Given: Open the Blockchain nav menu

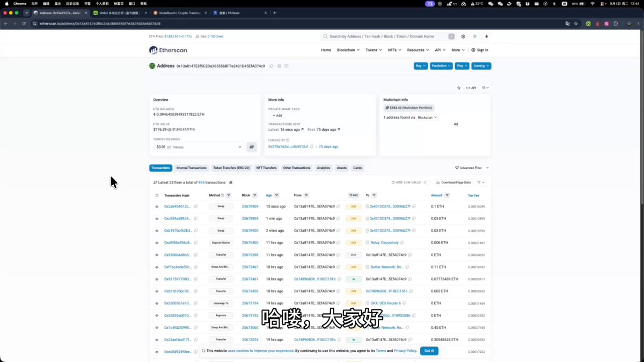Looking at the screenshot, I should tap(348, 50).
